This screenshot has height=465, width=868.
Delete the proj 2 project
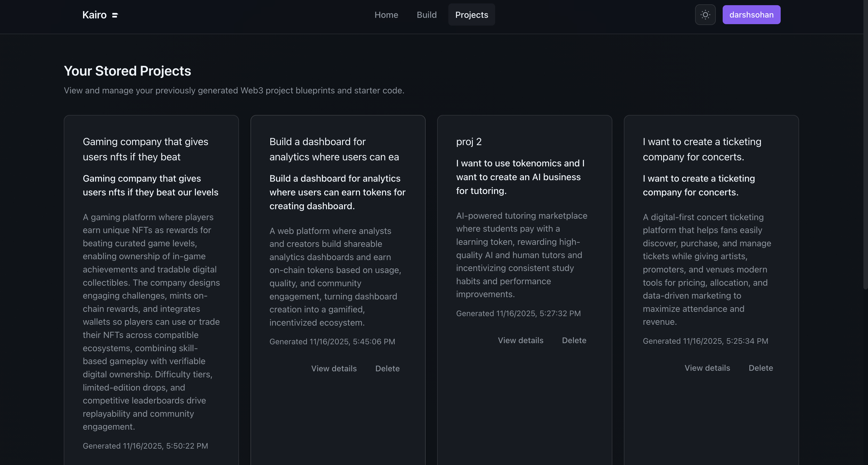tap(574, 341)
